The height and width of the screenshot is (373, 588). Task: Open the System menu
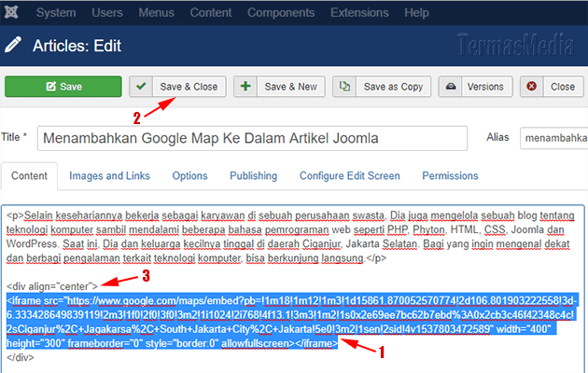coord(56,12)
